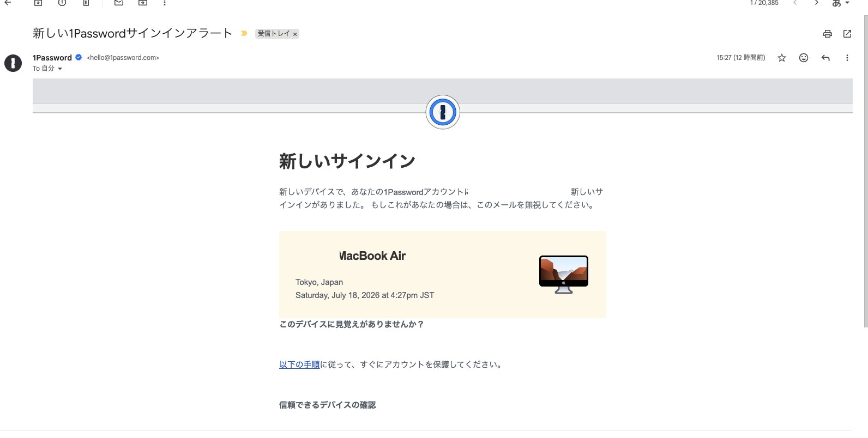Archive this 1Password email
Viewport: 868px width, 438px height.
pos(38,3)
